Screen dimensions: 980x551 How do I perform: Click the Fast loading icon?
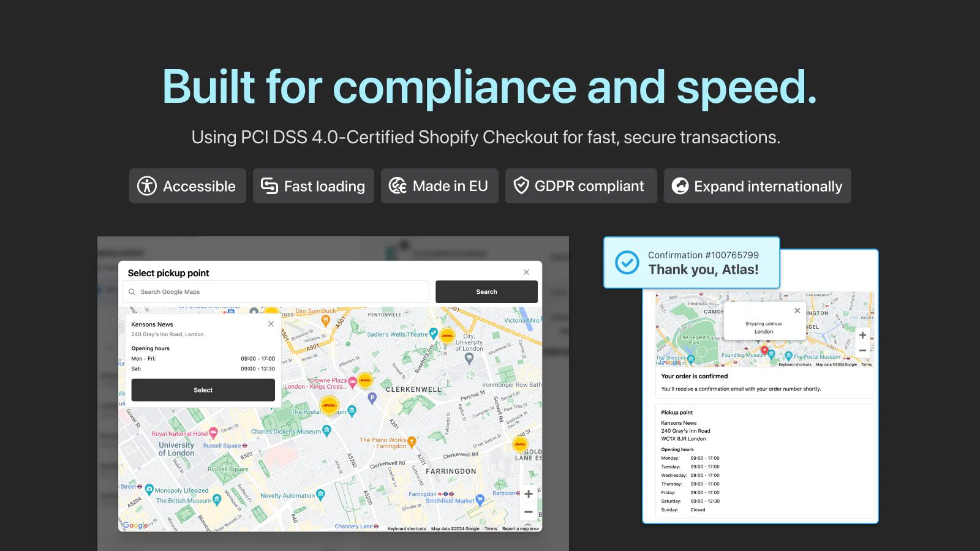click(x=269, y=186)
